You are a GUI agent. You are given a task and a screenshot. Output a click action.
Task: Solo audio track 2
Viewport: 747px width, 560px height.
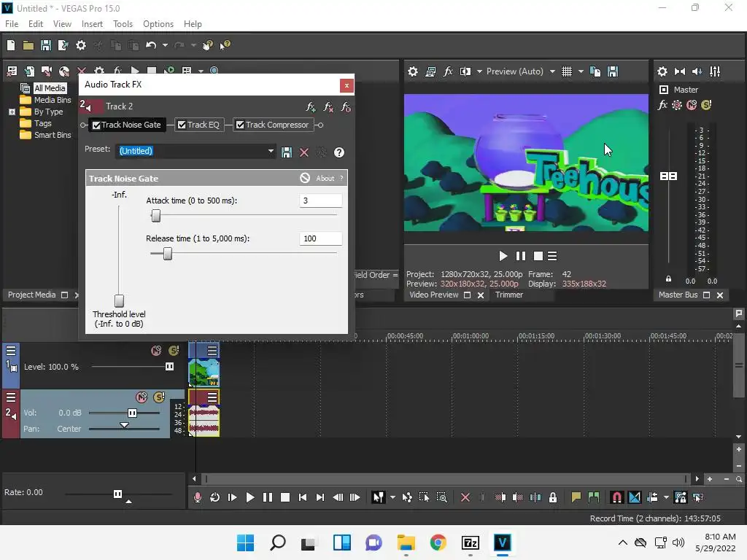159,397
